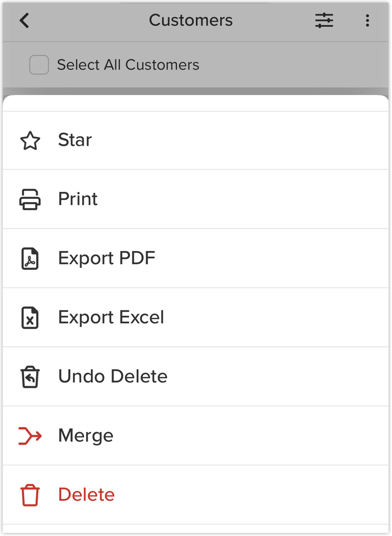This screenshot has height=536, width=392.
Task: Tap the red Delete option
Action: click(x=196, y=495)
